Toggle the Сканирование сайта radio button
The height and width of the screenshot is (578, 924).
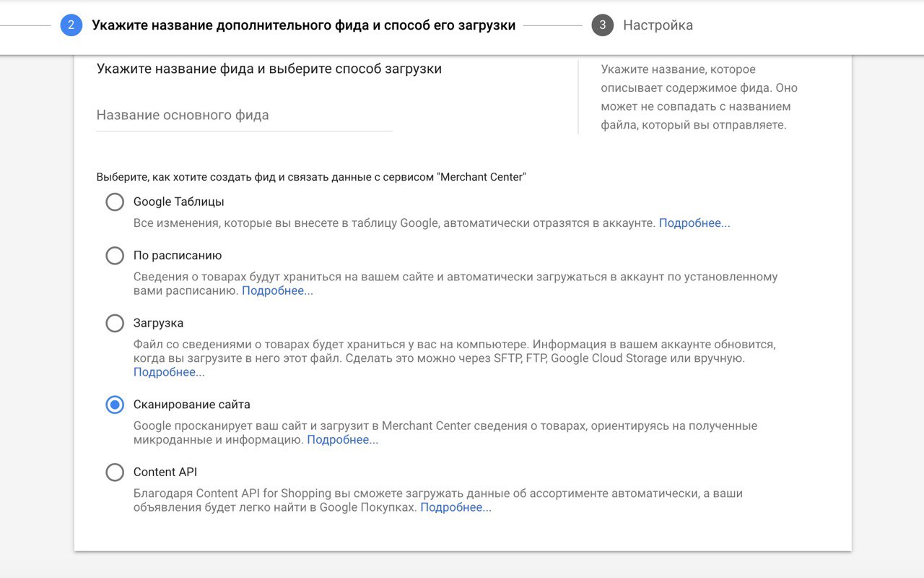pos(115,405)
